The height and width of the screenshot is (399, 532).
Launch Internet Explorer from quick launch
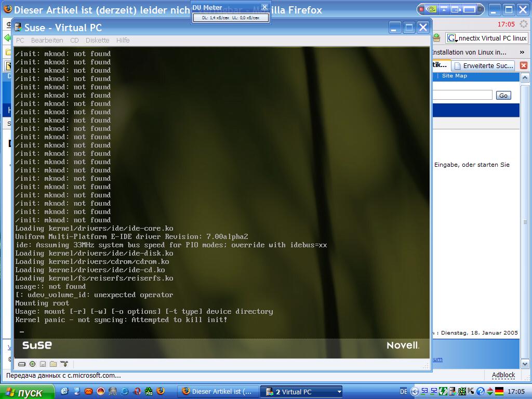(x=125, y=391)
